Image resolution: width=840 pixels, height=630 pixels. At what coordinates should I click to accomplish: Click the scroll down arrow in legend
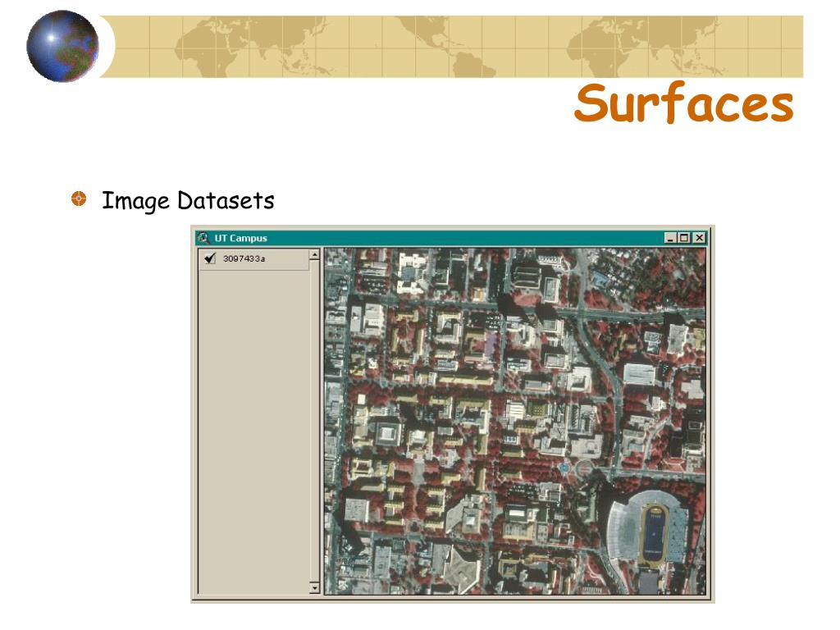pos(314,587)
